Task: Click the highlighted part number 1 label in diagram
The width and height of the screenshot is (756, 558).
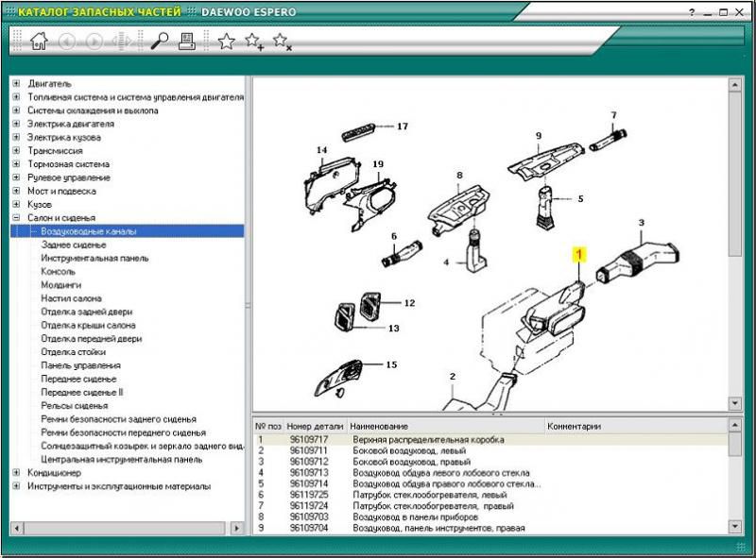Action: tap(580, 253)
